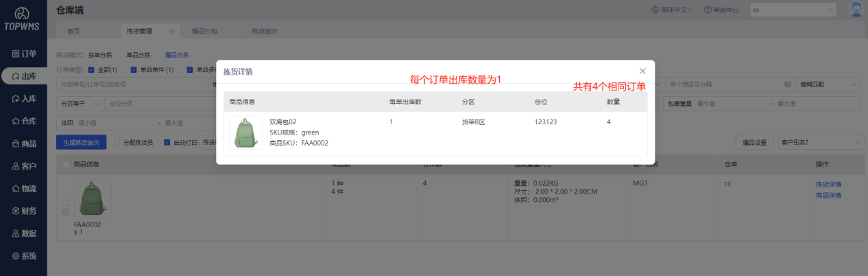Click the backpack thumbnail in the dialog
The width and height of the screenshot is (868, 276).
[245, 133]
